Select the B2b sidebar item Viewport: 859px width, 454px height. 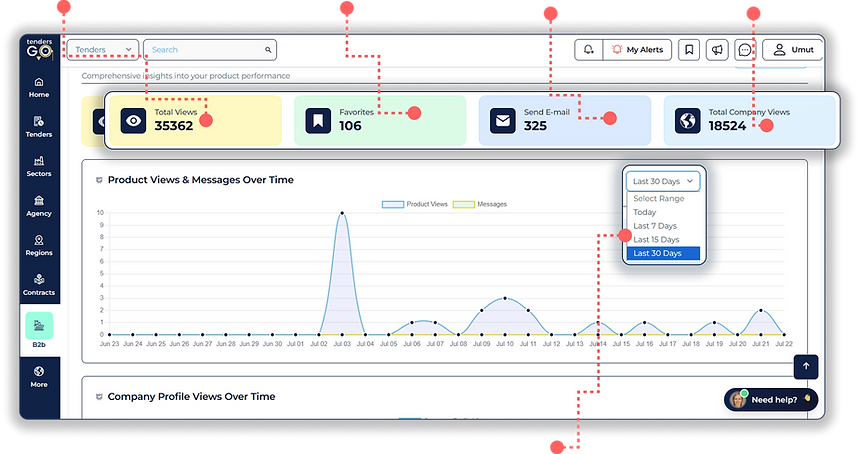(x=39, y=330)
